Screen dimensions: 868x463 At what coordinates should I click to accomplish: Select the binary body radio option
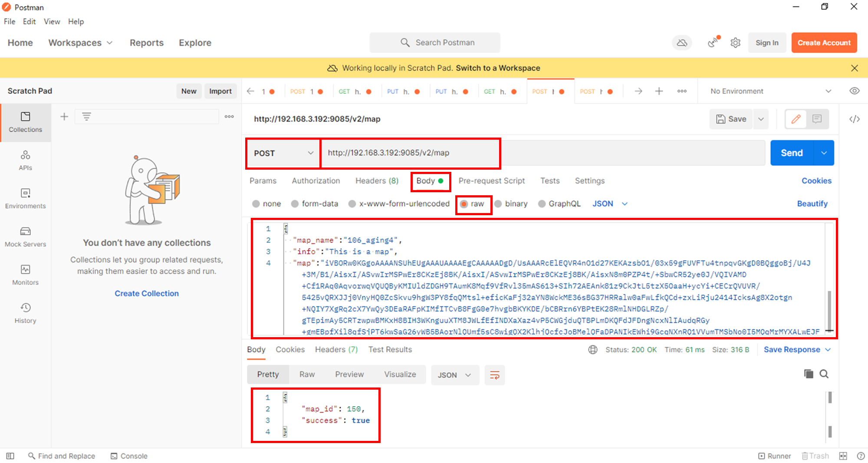click(x=498, y=204)
